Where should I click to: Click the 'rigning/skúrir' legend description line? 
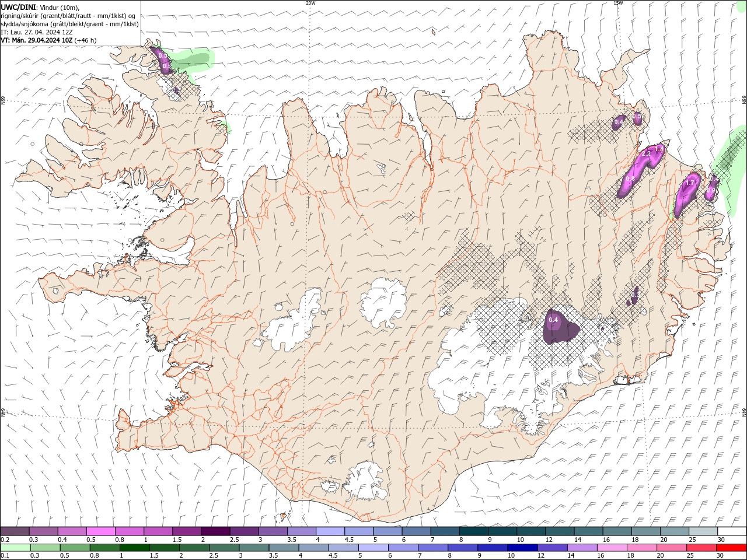point(68,16)
